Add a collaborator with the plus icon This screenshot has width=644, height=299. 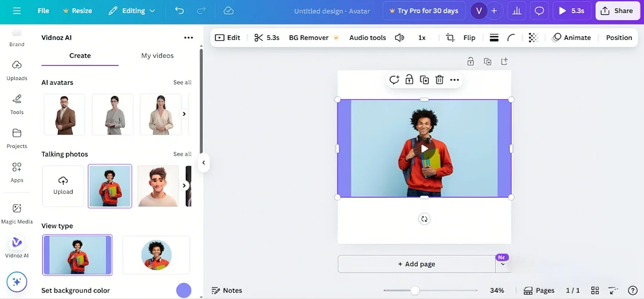[x=494, y=11]
